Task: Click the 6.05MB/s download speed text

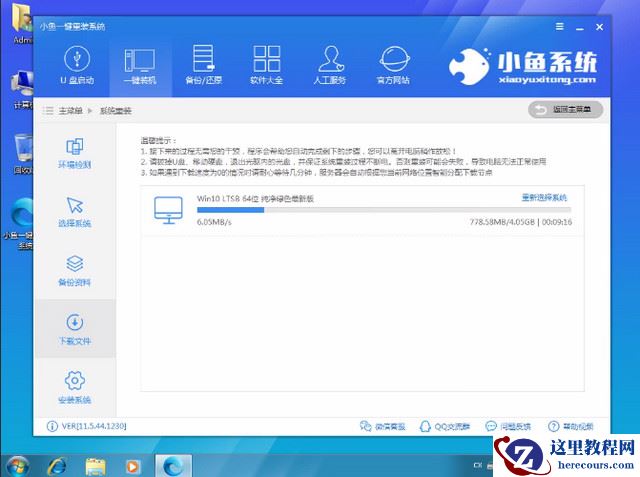Action: tap(214, 222)
